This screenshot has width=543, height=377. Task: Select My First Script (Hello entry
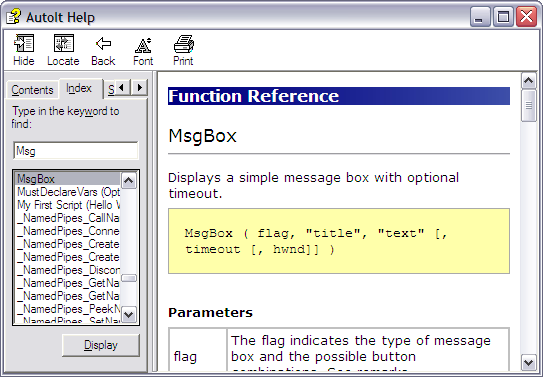(x=68, y=205)
